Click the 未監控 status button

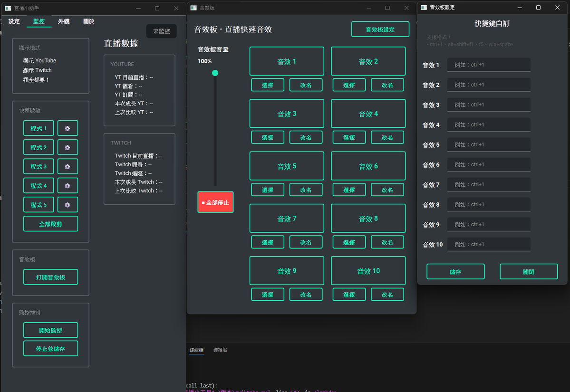162,31
